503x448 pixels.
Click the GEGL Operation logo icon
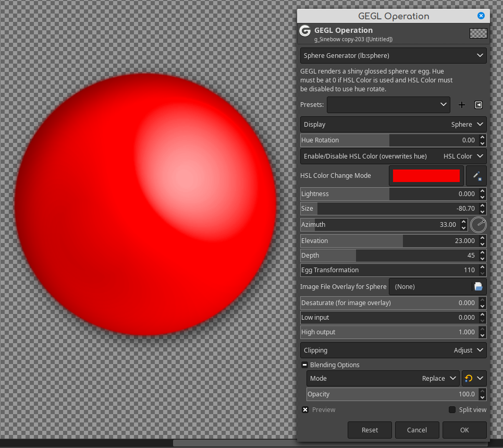305,31
